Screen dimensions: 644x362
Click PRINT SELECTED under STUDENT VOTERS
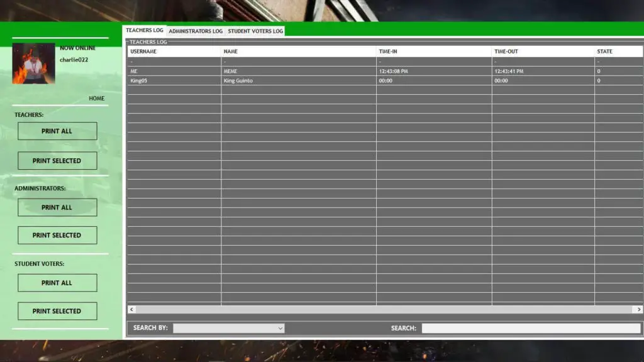57,310
